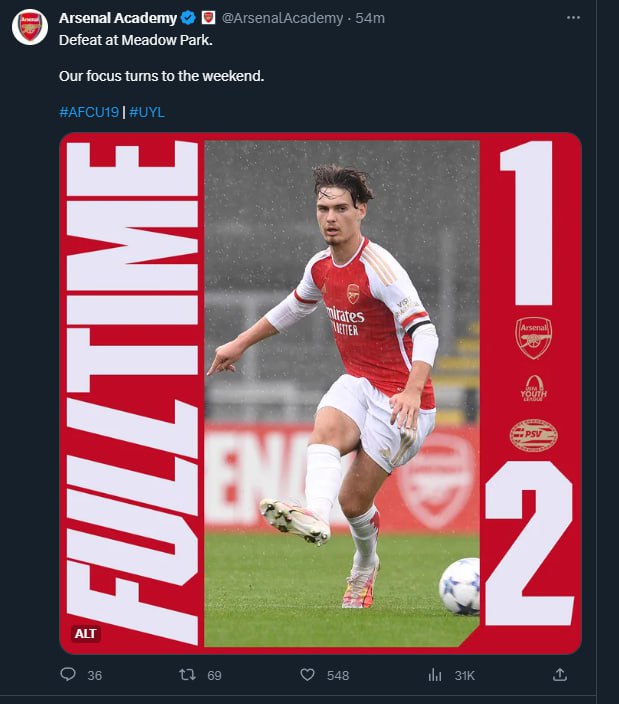
Task: Click the small Arsenal affiliate badge beside name
Action: click(208, 18)
